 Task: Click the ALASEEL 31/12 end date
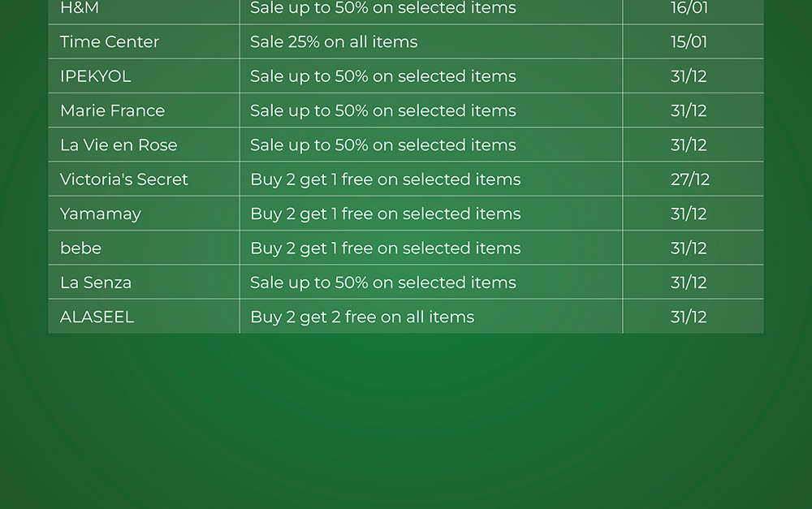pyautogui.click(x=689, y=317)
